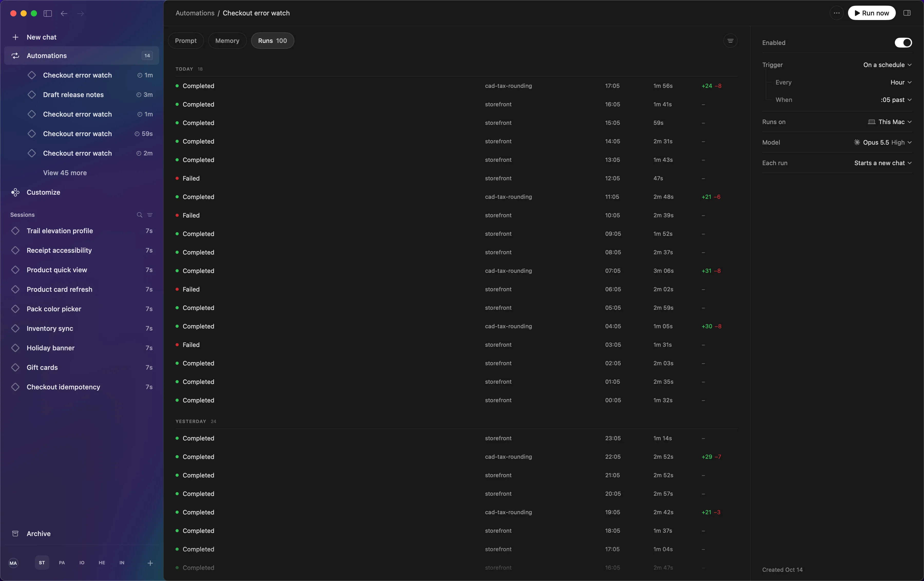The image size is (924, 581).
Task: Go to Automations breadcrumb link
Action: tap(195, 13)
